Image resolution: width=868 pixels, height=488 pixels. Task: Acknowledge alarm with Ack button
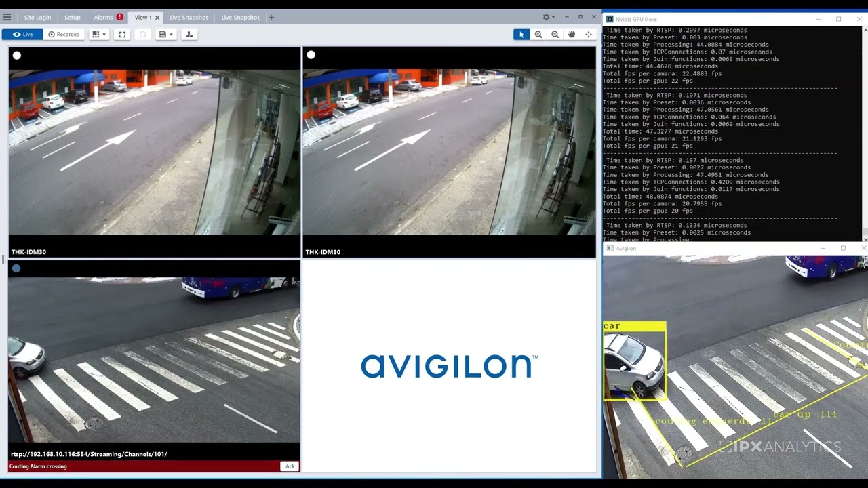coord(290,466)
